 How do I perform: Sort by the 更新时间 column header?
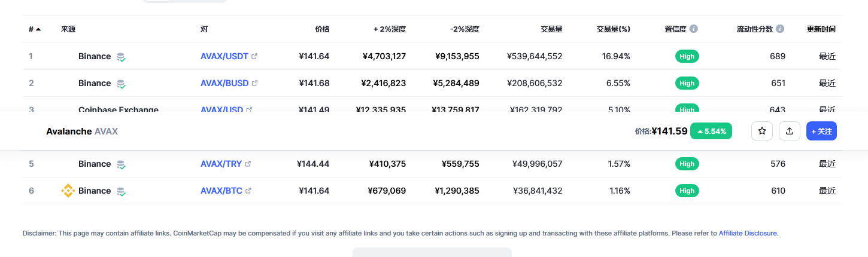click(821, 29)
